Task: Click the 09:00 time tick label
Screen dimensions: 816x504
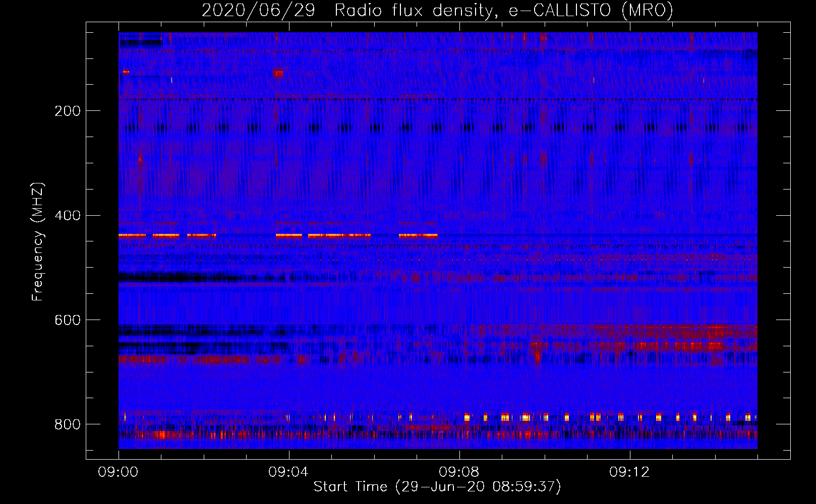Action: (x=118, y=472)
